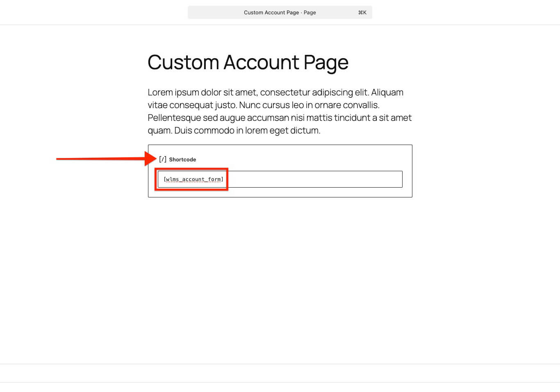The image size is (560, 392).
Task: Select the word Shortcode next to the [/] icon
Action: (183, 159)
